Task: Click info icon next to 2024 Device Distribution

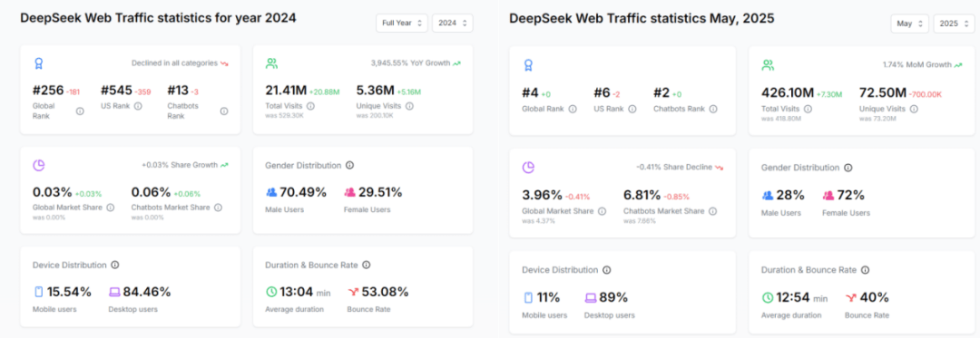Action: click(115, 265)
